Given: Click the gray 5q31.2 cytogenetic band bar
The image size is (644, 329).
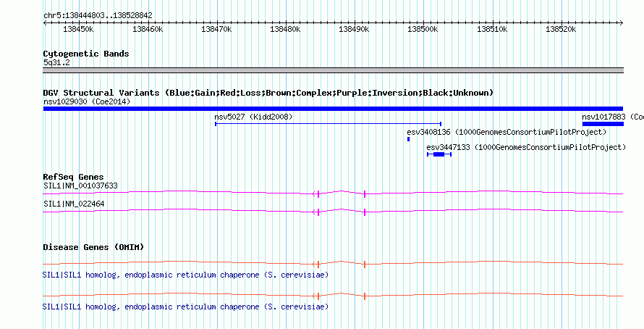Looking at the screenshot, I should 333,70.
